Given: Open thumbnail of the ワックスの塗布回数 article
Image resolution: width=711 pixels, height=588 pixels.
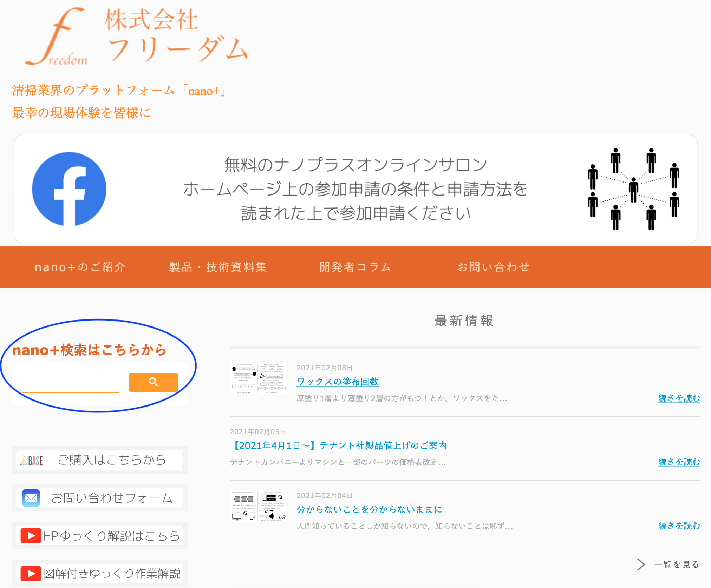Looking at the screenshot, I should tap(258, 378).
